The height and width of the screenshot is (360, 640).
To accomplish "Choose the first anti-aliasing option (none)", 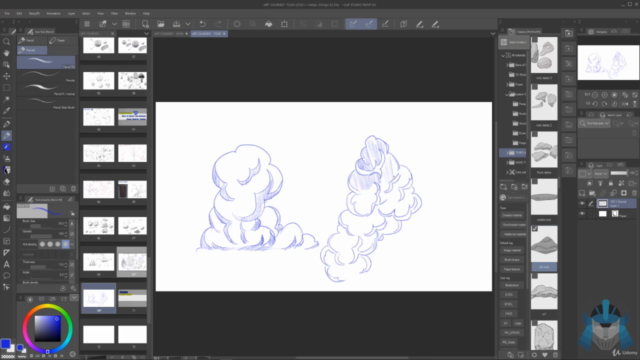I will 42,244.
